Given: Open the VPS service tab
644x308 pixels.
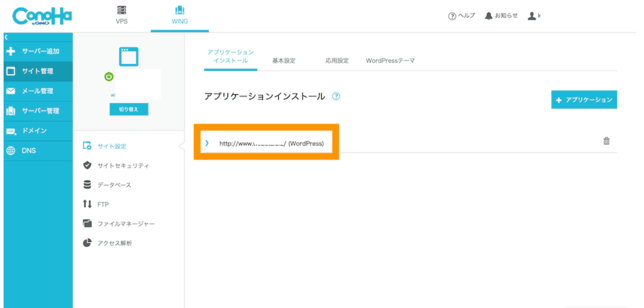Looking at the screenshot, I should [121, 15].
